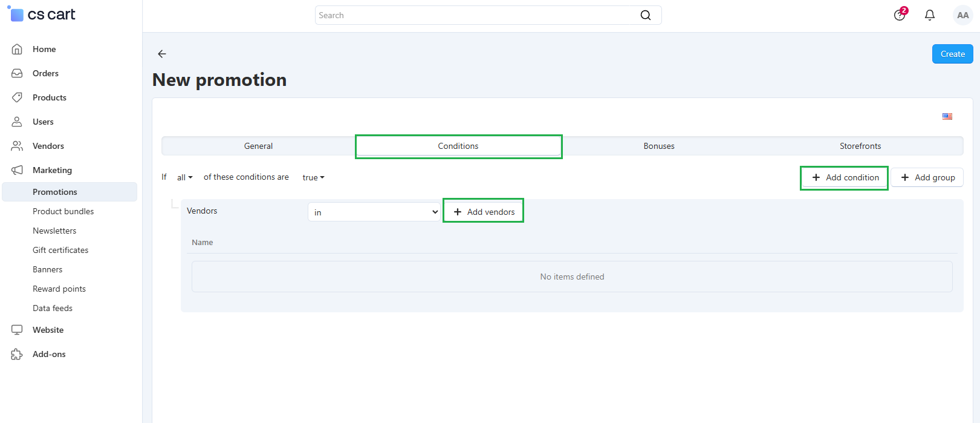
Task: Open the Vendors 'in' operator select
Action: click(x=374, y=212)
